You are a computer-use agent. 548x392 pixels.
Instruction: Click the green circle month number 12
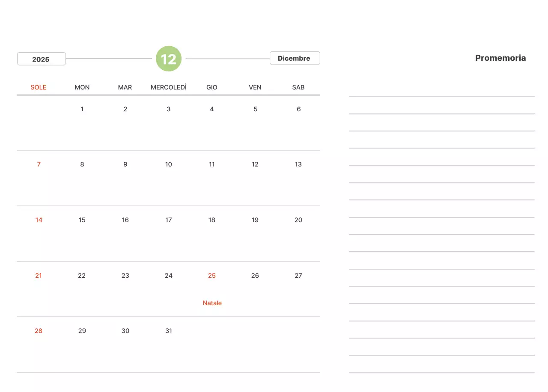click(169, 59)
